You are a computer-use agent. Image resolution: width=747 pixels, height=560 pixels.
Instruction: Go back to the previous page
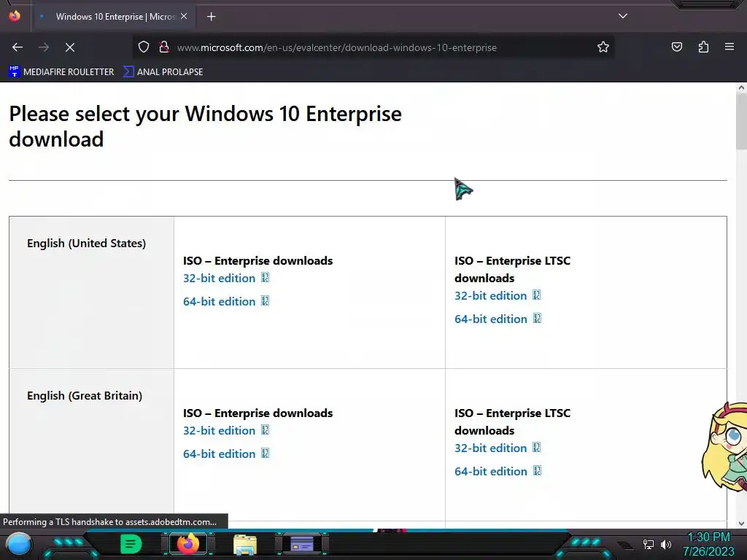point(18,47)
